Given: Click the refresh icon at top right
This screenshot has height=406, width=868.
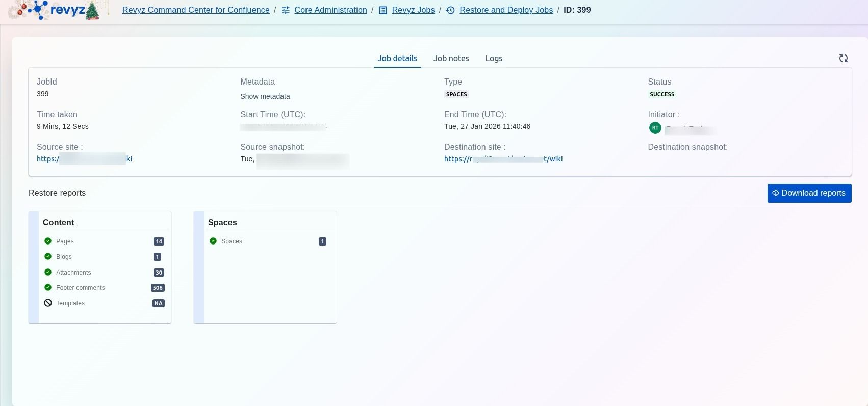Looking at the screenshot, I should point(843,59).
